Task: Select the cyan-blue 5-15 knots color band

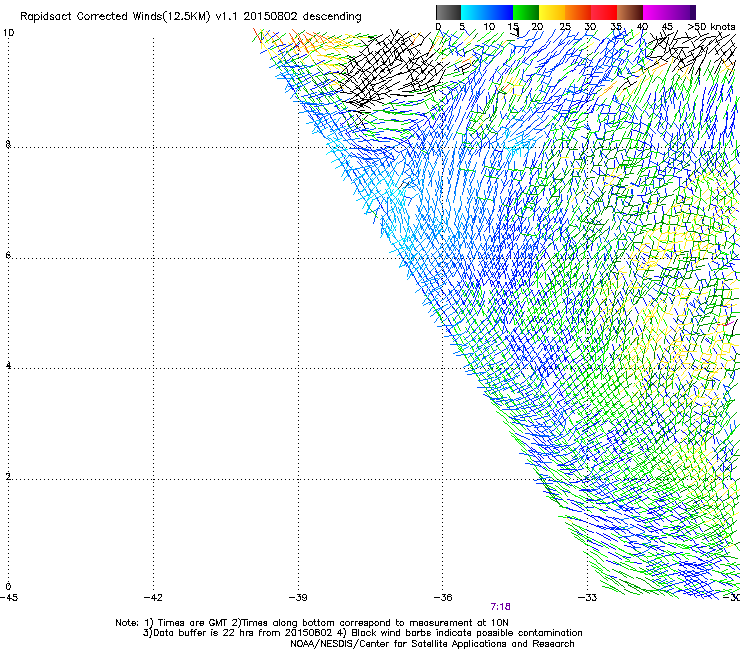Action: coord(487,12)
